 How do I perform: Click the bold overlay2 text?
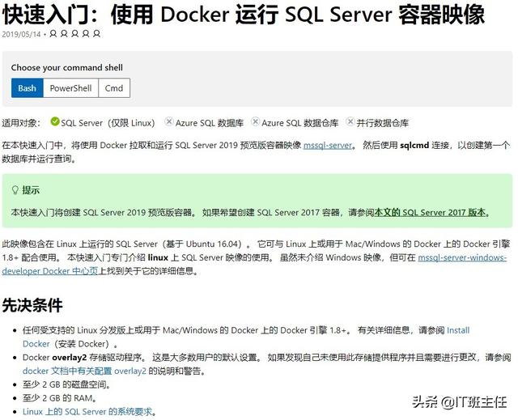(70, 357)
